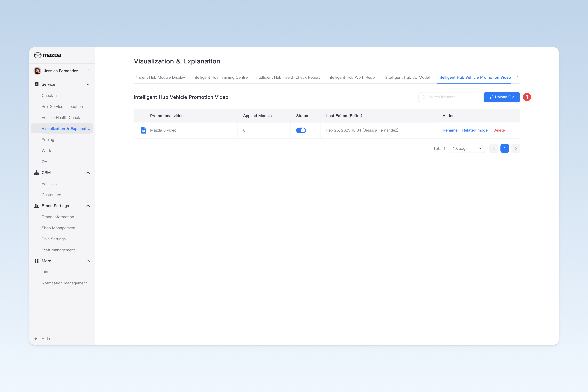Open Related model for Mazda 6 video
Screen dimensions: 588x392
[475, 130]
